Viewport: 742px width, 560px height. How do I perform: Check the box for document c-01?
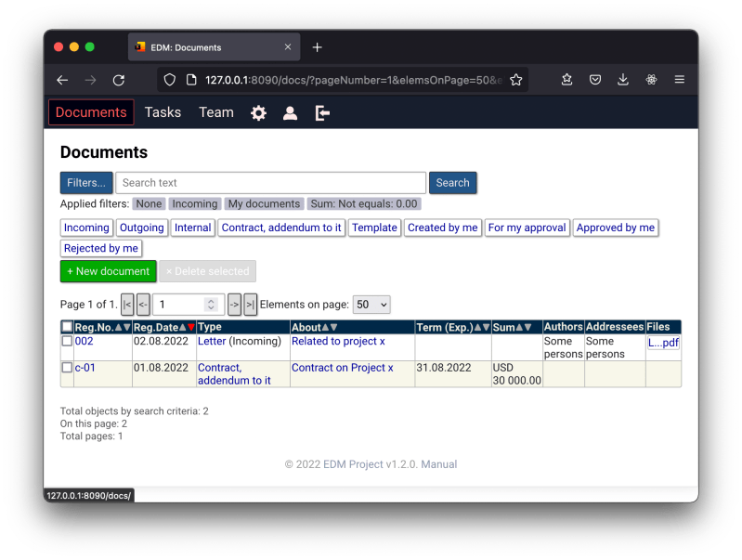click(x=67, y=368)
